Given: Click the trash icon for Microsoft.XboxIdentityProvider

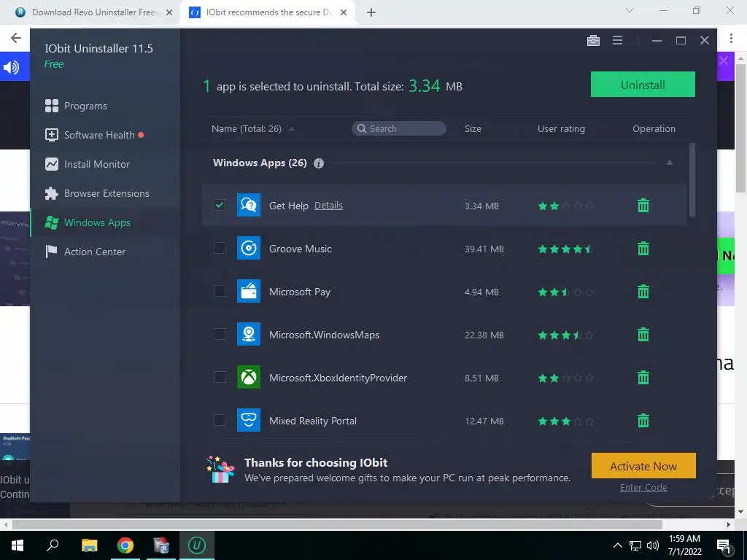Looking at the screenshot, I should tap(643, 378).
